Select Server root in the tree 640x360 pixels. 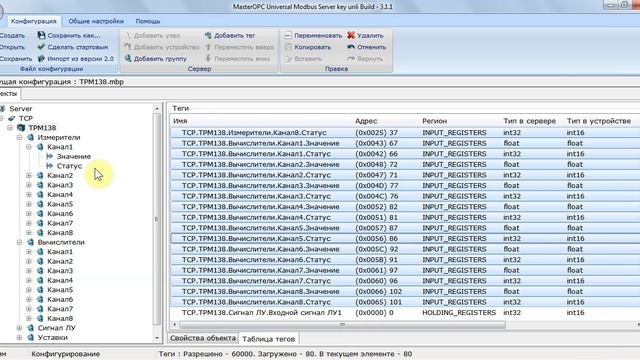[x=20, y=109]
